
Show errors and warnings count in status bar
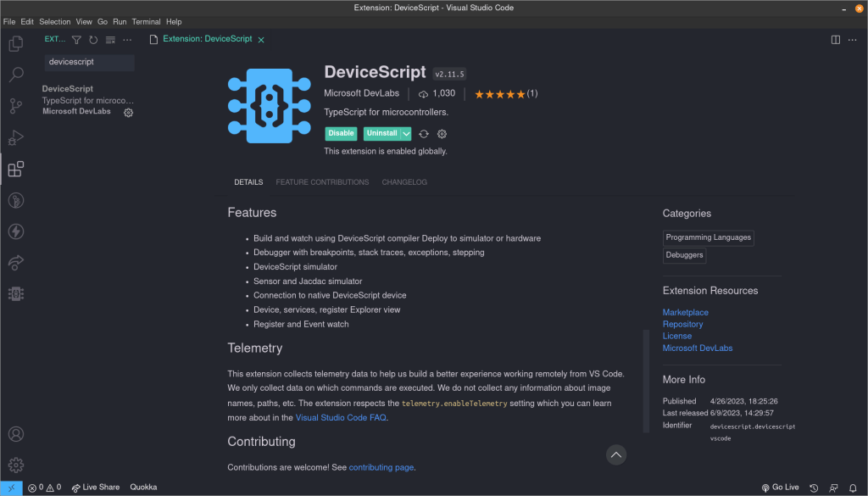coord(44,488)
